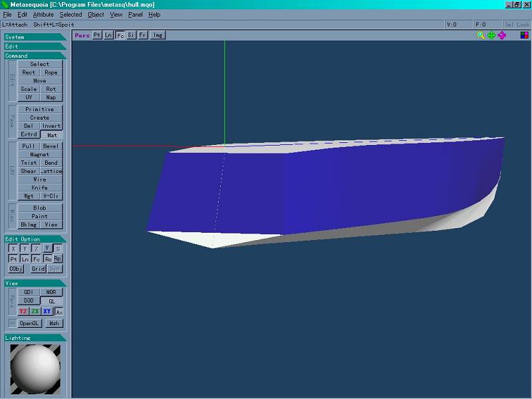Screen dimensions: 532x399
Task: Open the Panel menu
Action: (x=136, y=15)
